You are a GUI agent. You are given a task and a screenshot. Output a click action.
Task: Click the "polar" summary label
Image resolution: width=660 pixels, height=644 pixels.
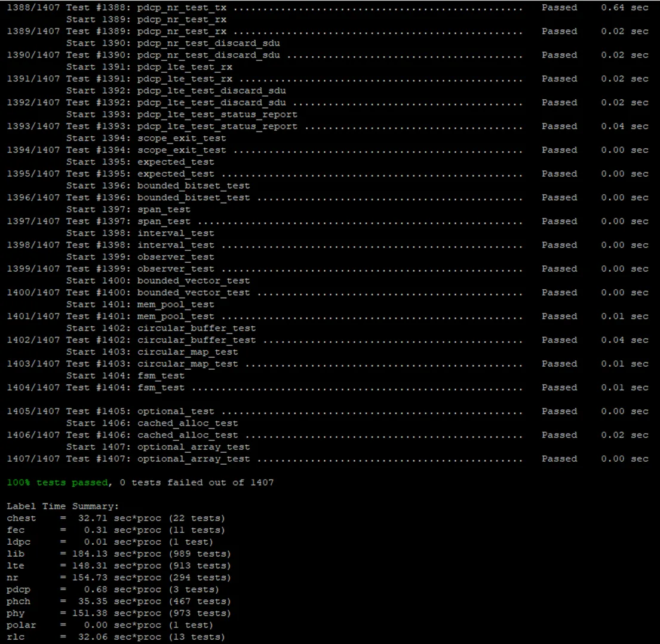(22, 625)
